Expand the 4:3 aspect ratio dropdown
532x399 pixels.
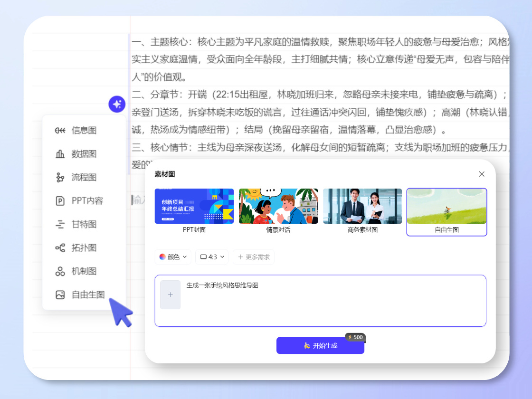point(212,257)
